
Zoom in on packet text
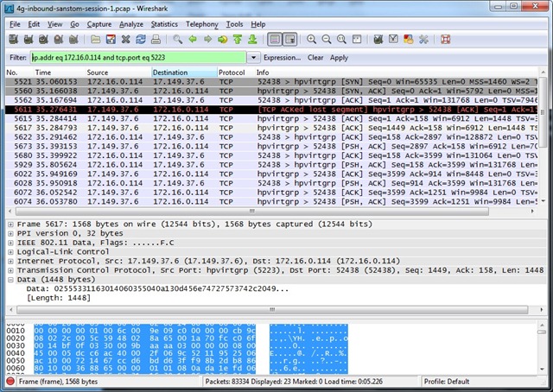click(x=311, y=39)
